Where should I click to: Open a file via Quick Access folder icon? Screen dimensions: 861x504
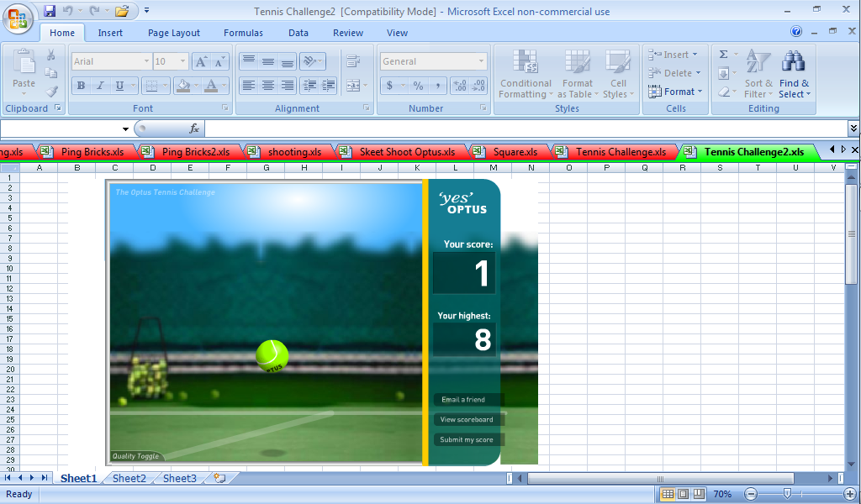[x=122, y=10]
